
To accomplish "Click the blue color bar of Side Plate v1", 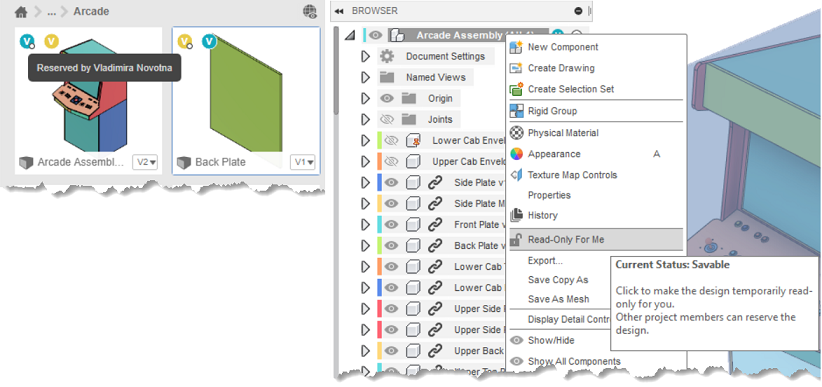I will click(379, 182).
